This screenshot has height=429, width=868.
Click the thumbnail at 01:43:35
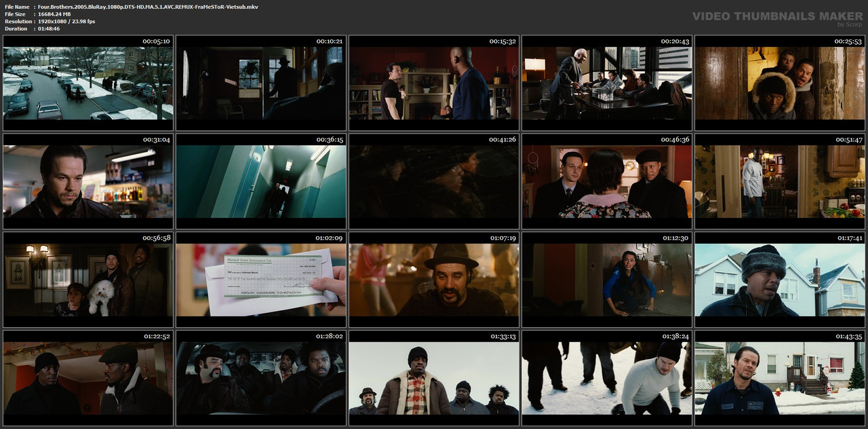pos(780,378)
